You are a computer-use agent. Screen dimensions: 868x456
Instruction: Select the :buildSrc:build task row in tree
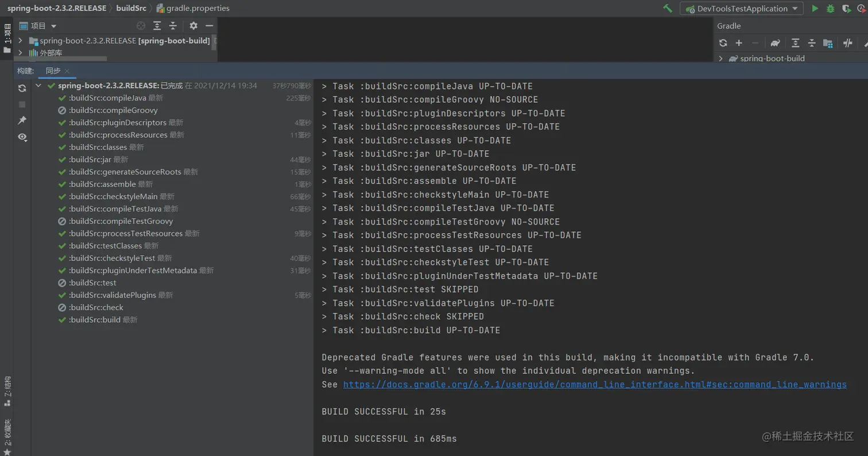tap(172, 320)
